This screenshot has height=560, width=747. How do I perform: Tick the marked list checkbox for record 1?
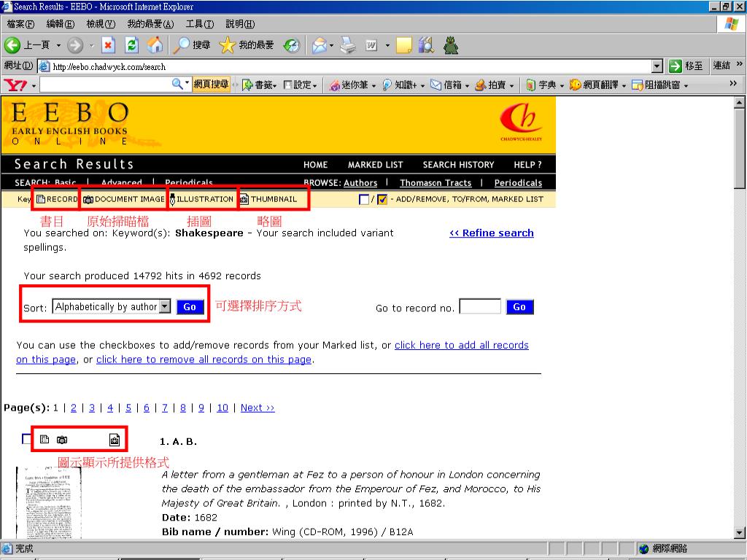click(26, 438)
